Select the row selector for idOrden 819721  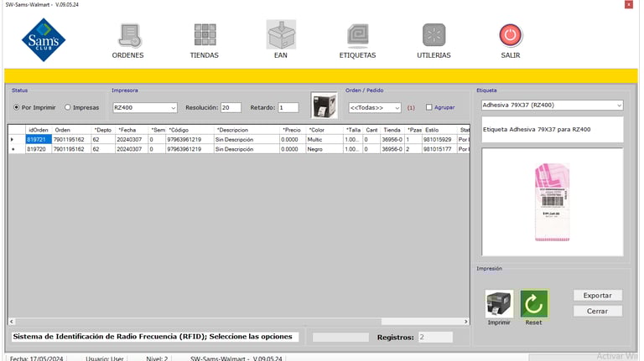coord(17,140)
